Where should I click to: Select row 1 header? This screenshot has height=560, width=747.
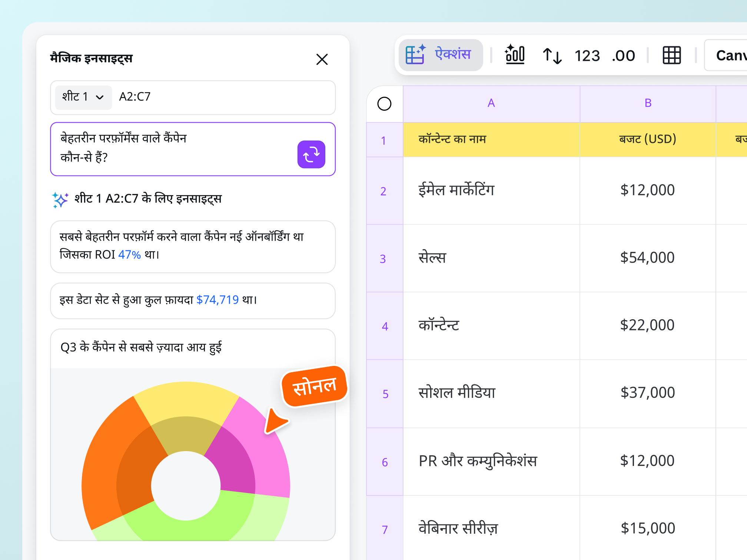[x=384, y=140]
